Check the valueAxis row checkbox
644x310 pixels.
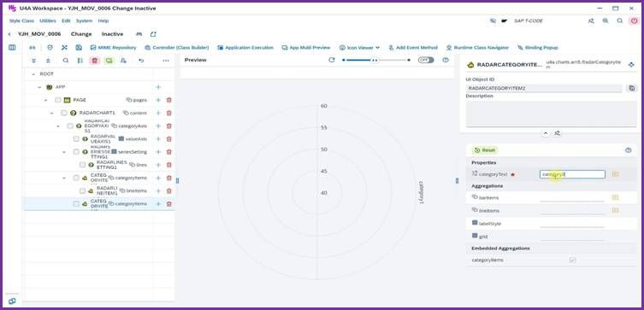tap(76, 139)
